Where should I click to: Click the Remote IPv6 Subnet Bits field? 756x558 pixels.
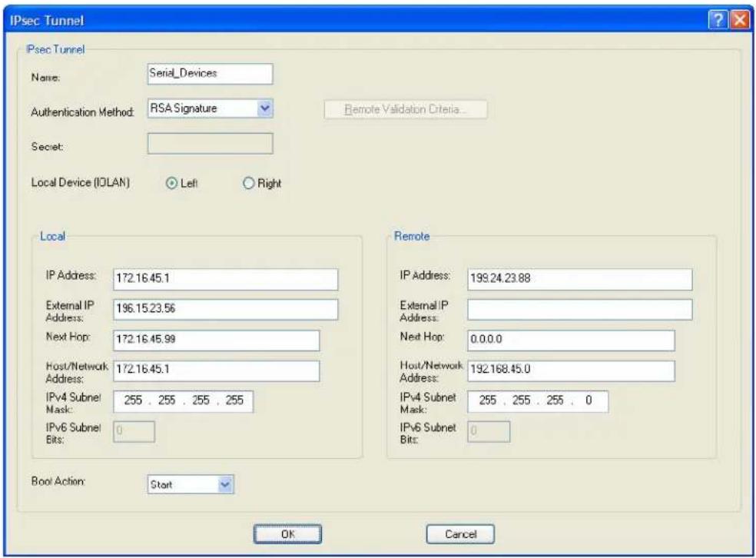pos(489,432)
